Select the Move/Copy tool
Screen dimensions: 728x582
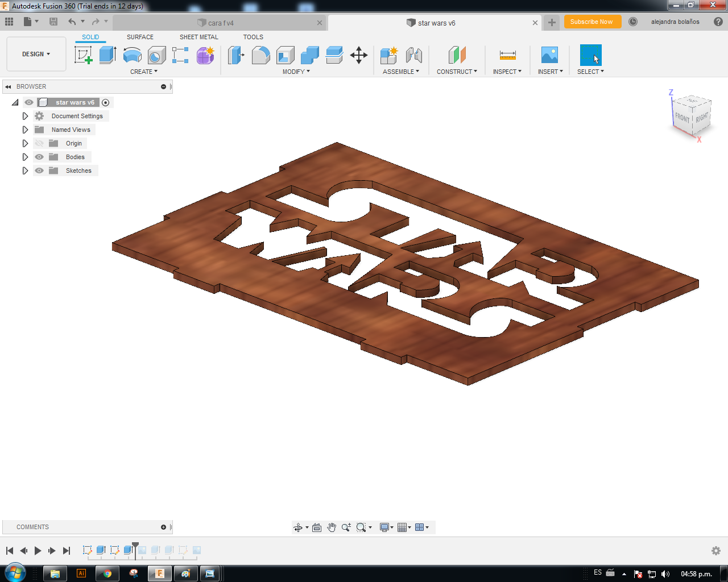pos(359,55)
